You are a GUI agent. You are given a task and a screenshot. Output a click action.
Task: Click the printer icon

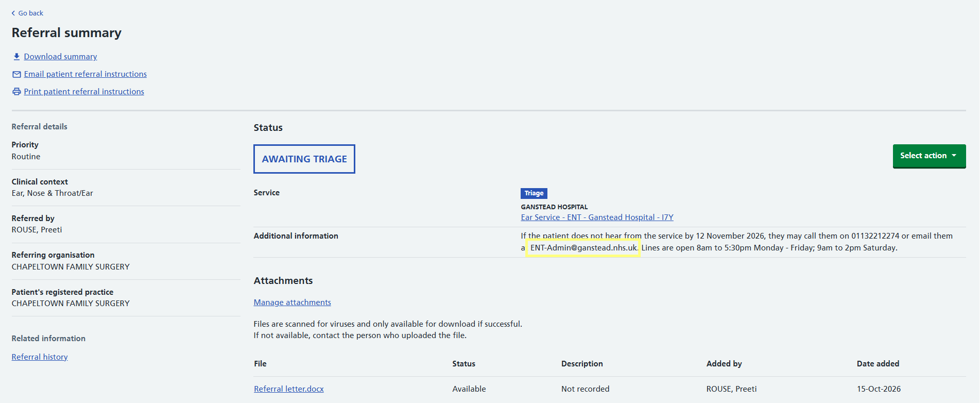click(x=16, y=92)
